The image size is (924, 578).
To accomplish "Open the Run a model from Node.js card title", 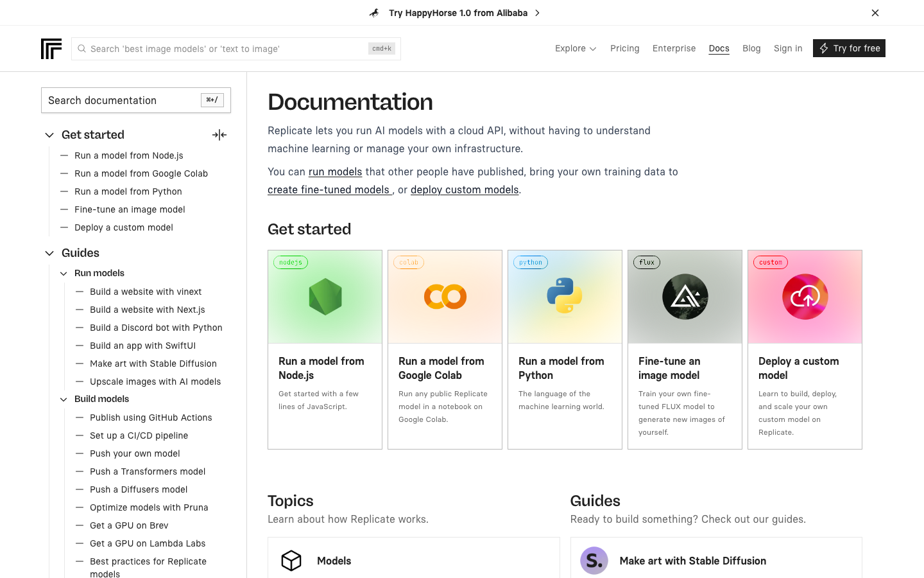I will coord(321,368).
